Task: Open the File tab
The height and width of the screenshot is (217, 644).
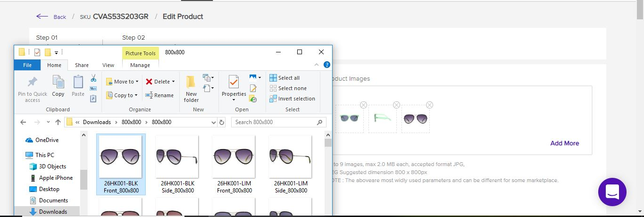Action: (x=27, y=65)
